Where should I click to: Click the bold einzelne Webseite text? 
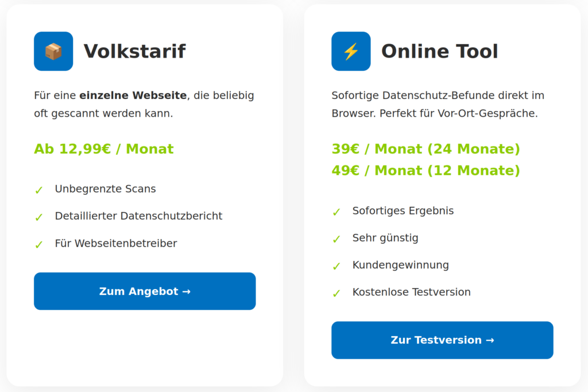click(133, 95)
